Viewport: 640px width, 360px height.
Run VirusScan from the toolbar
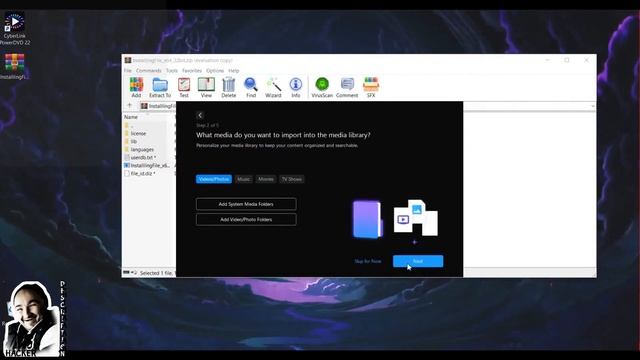click(322, 87)
